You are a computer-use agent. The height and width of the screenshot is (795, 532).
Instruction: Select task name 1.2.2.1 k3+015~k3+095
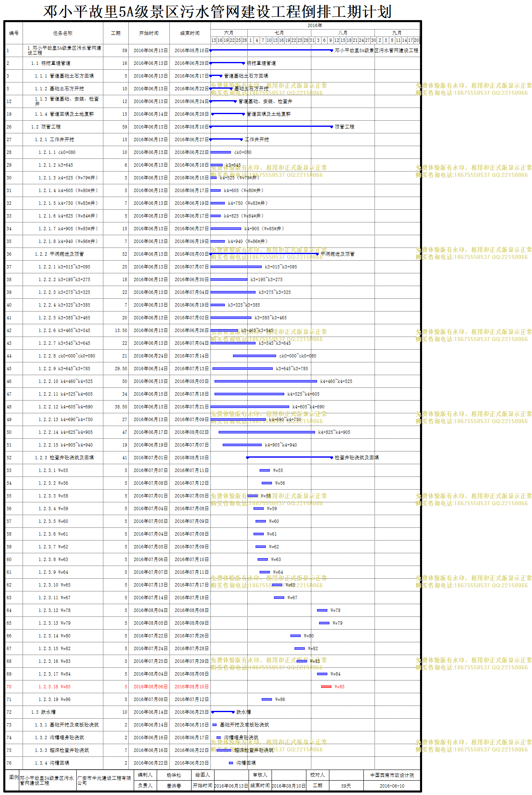coord(64,267)
